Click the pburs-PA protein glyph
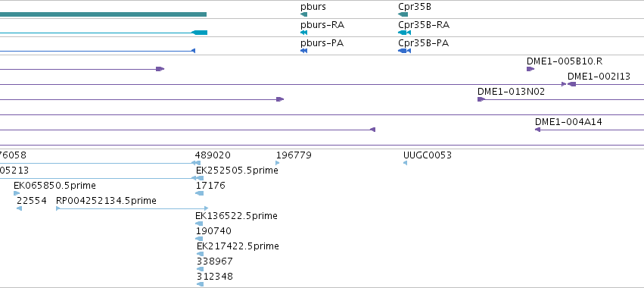The height and width of the screenshot is (288, 644). click(304, 51)
